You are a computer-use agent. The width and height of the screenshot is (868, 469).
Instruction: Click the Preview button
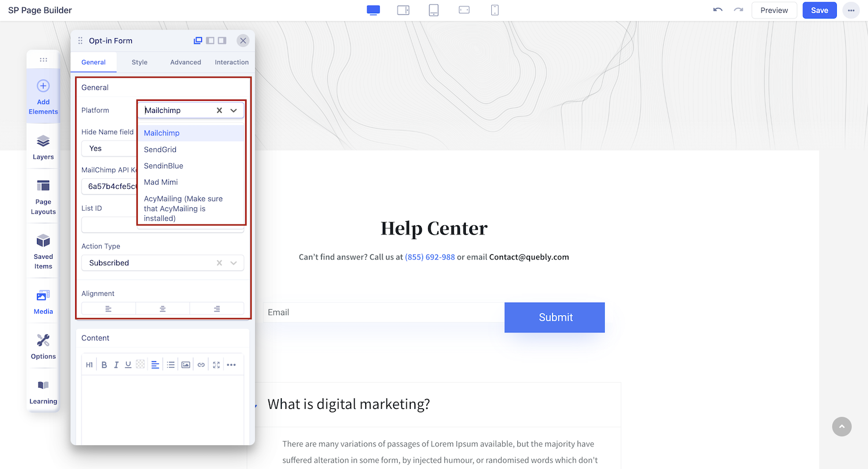[x=774, y=10]
